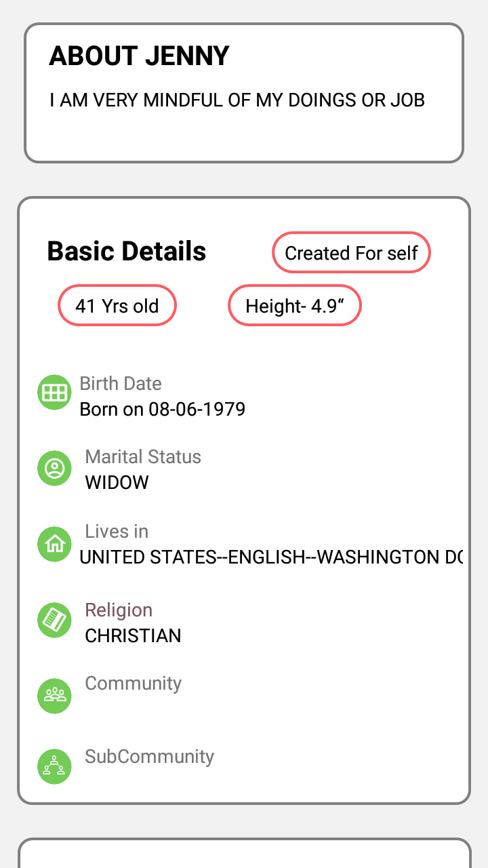Tap the SubCommunity hierarchy icon
The width and height of the screenshot is (488, 868).
coord(54,768)
